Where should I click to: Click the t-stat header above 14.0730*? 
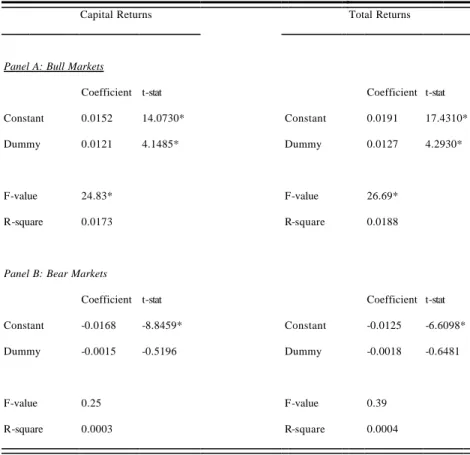[152, 93]
